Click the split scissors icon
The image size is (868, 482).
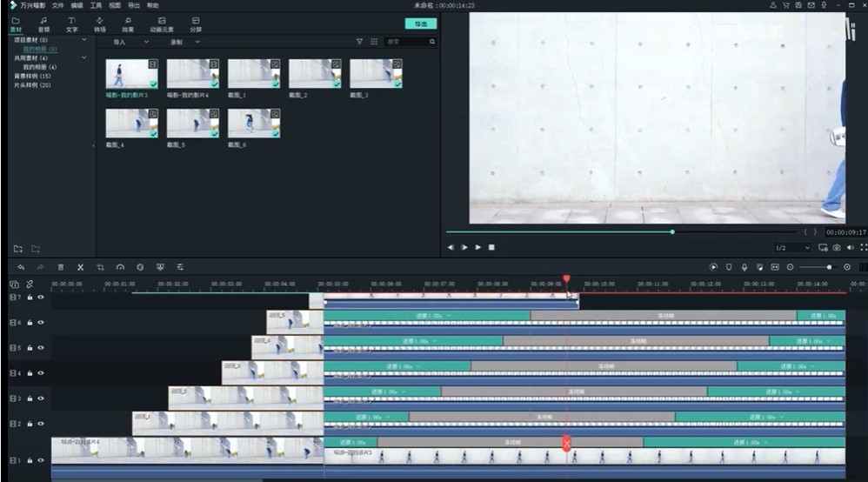(80, 267)
